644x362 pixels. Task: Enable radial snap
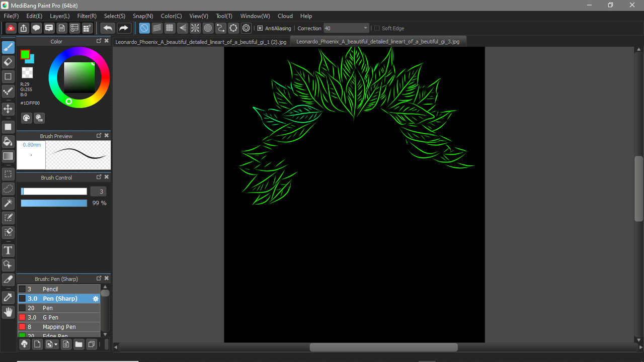tap(195, 28)
